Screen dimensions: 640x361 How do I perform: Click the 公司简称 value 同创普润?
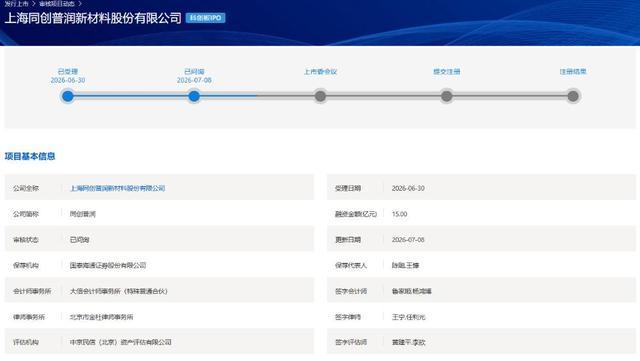(x=82, y=214)
